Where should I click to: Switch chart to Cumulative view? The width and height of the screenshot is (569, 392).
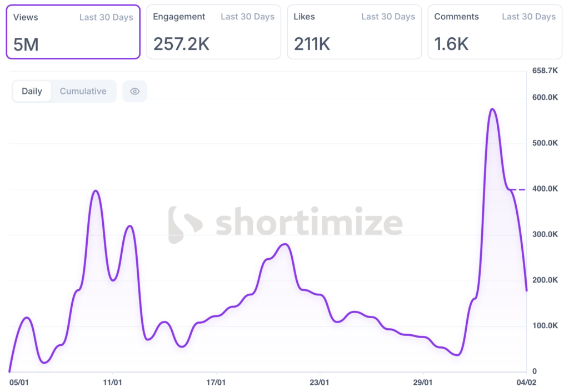(x=83, y=92)
